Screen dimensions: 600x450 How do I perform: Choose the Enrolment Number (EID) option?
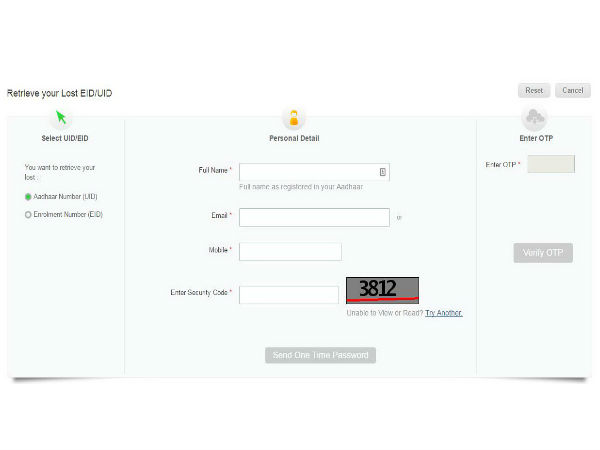28,214
